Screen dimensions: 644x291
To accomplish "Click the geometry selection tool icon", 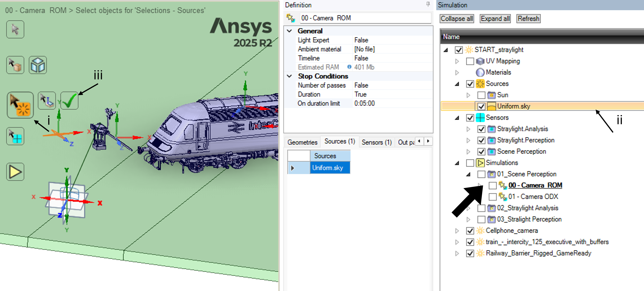I will (x=15, y=65).
